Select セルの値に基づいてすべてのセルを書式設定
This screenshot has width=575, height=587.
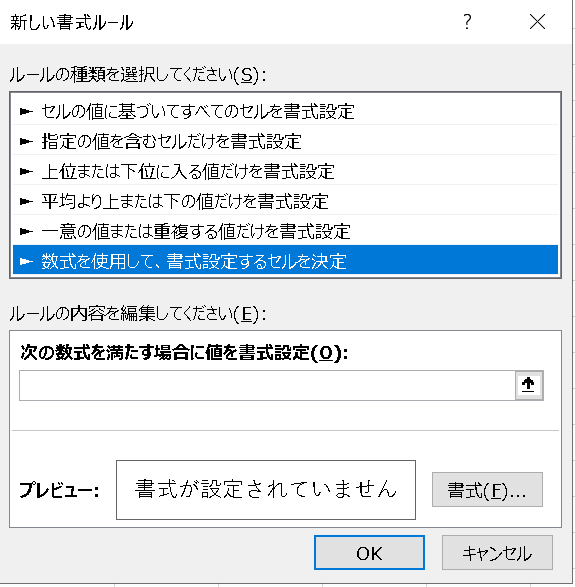285,111
